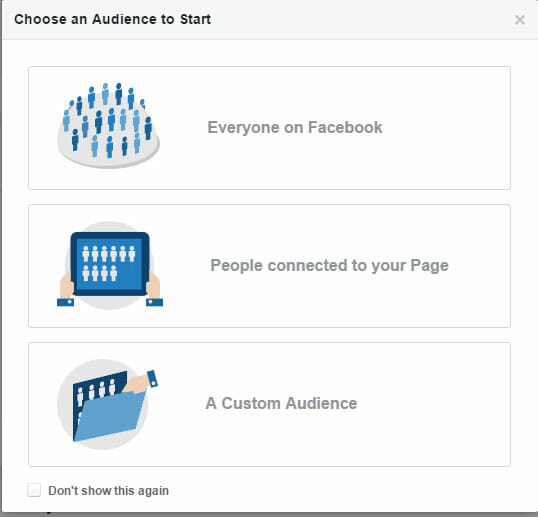The image size is (538, 517).
Task: Click the gray dome beneath the crowd
Action: (108, 151)
